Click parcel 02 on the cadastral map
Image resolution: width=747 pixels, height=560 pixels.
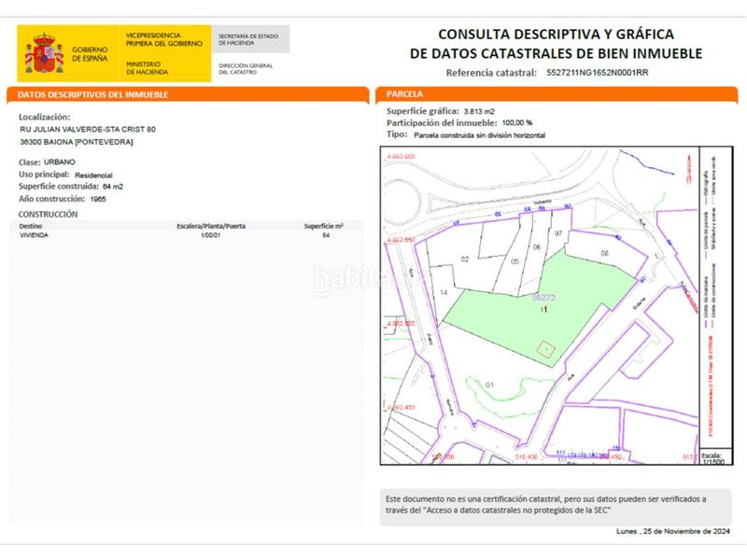coord(465,259)
